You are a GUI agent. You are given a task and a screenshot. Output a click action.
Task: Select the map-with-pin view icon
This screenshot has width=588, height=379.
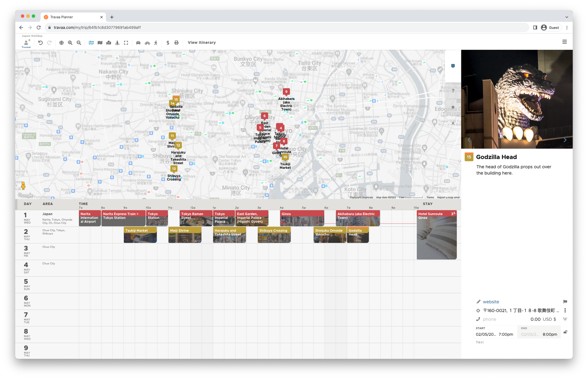click(x=109, y=43)
